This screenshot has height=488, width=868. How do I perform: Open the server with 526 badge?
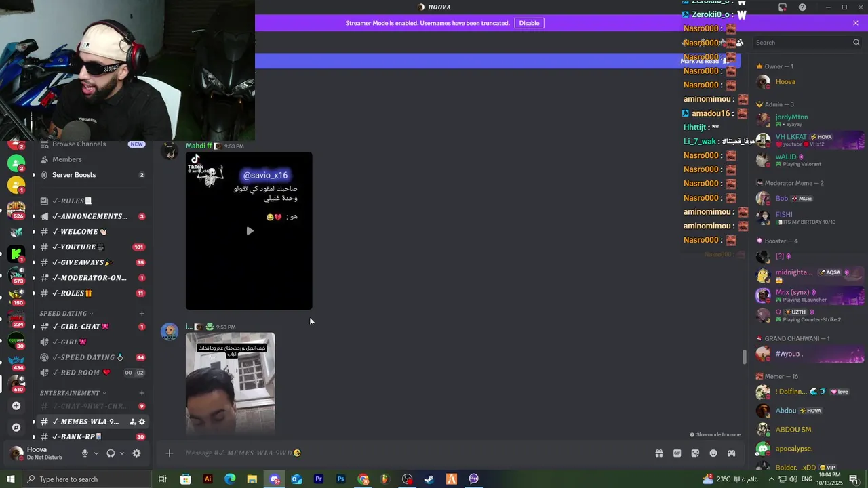coord(16,209)
